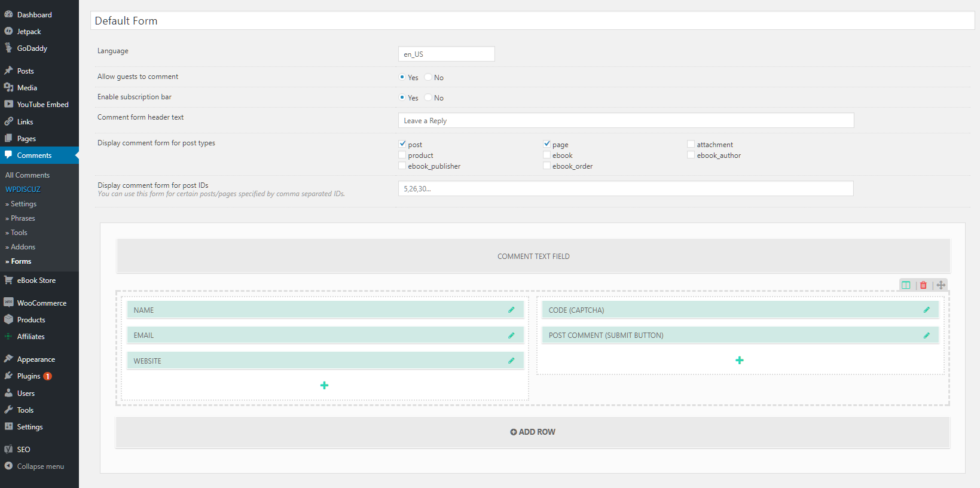The image size is (980, 488).
Task: Click the ADD ROW button
Action: pos(533,432)
